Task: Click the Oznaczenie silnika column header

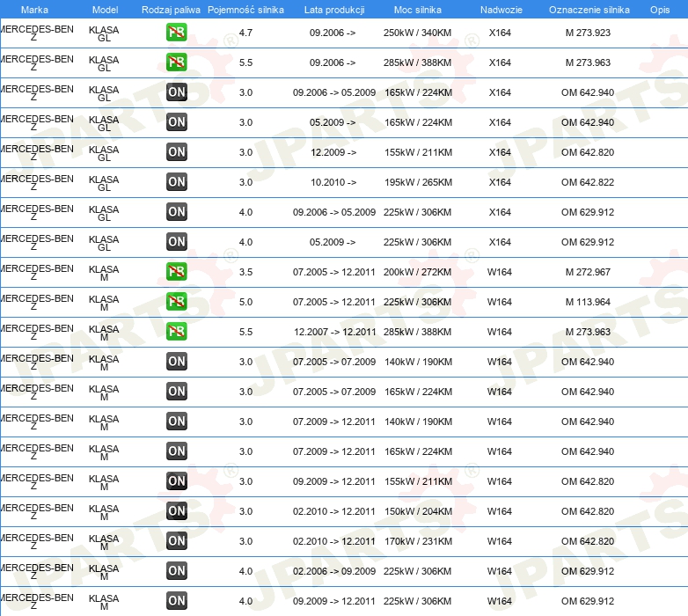Action: pos(589,10)
